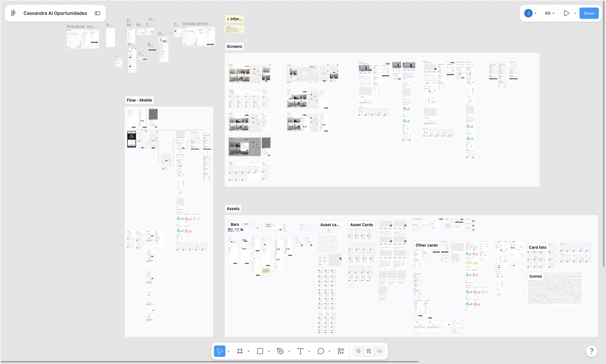Screen dimensions: 606x364
Task: Click the J user avatar
Action: click(x=528, y=13)
